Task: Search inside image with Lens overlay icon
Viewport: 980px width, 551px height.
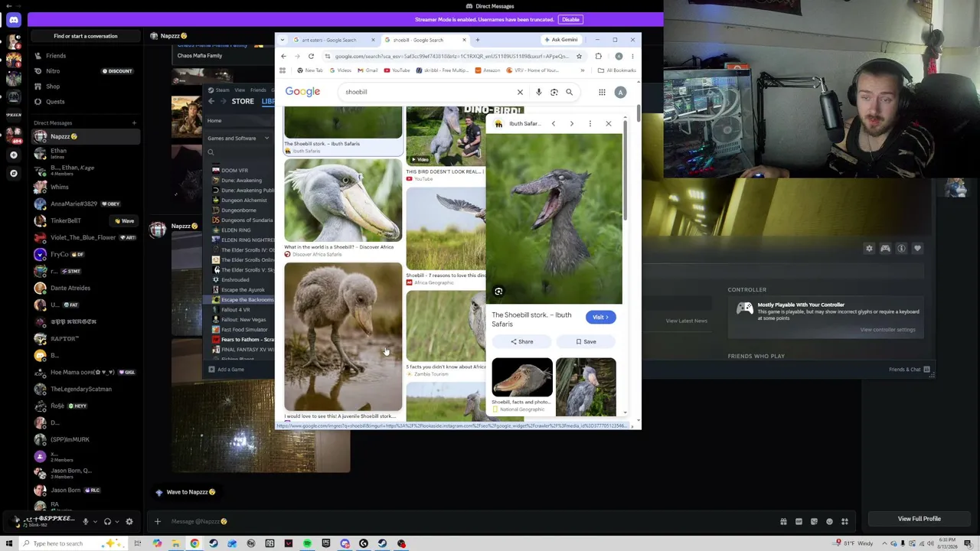Action: [498, 292]
